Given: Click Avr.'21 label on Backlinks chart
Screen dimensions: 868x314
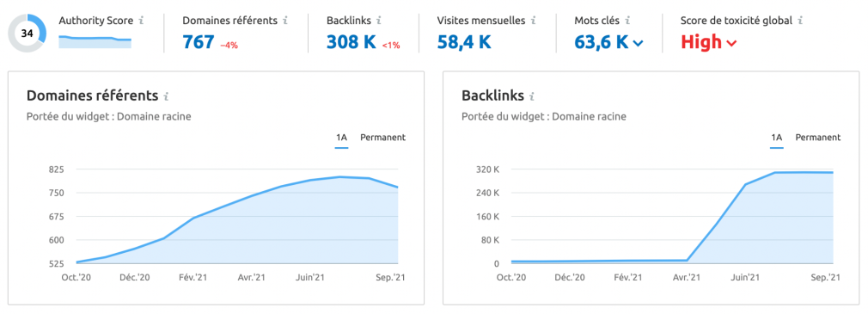Looking at the screenshot, I should (687, 278).
